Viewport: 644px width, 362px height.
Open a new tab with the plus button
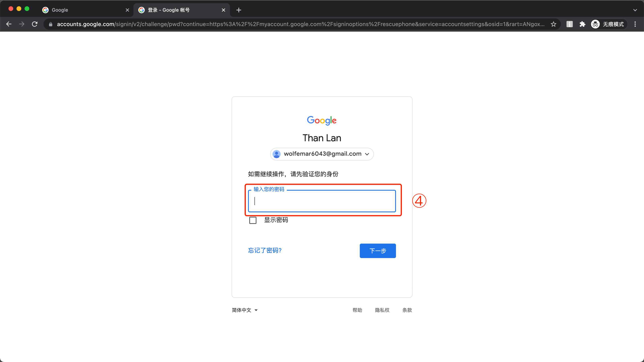click(x=239, y=10)
